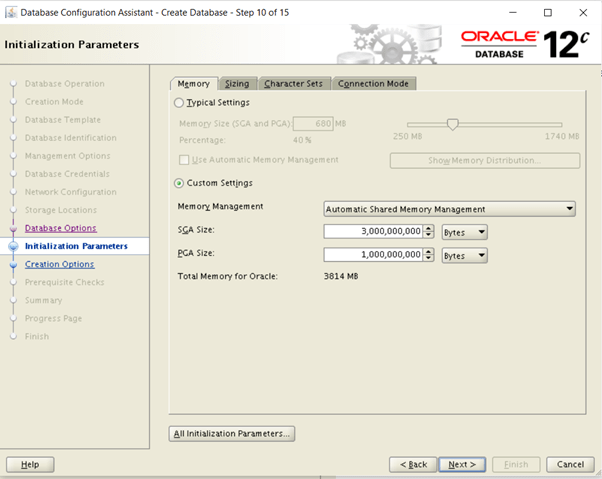Click the Database Options step bullet icon
Screen dimensions: 602x479
tap(14, 228)
